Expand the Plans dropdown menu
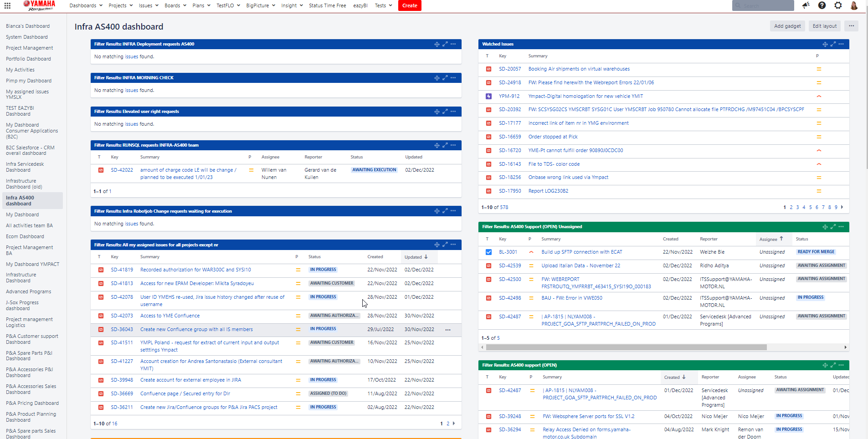Viewport: 868px width, 439px height. (201, 5)
